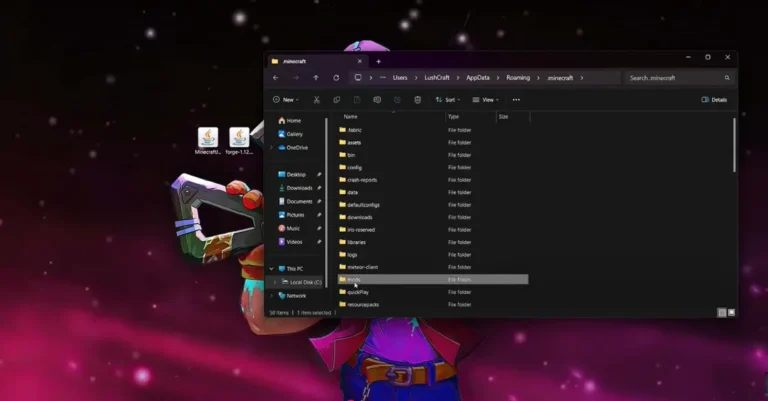Open the Sort dropdown menu
This screenshot has height=401, width=768.
448,100
